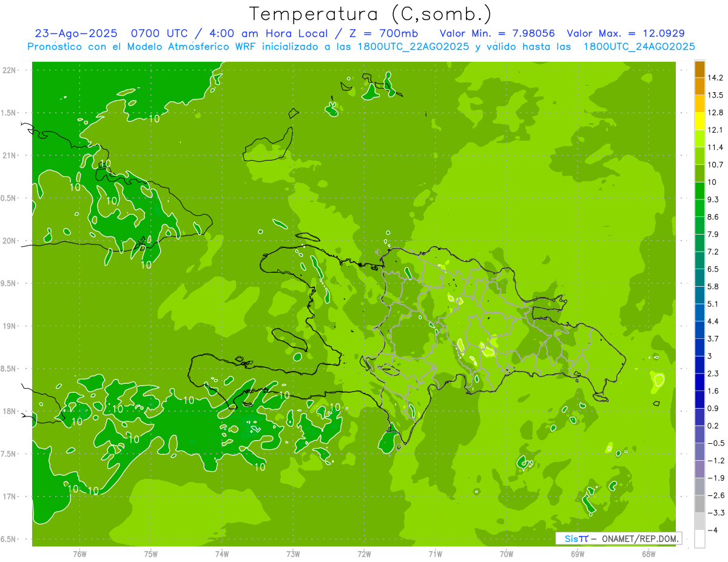Image resolution: width=728 pixels, height=562 pixels.
Task: Pick the purple swatch between -1.9 and -1.2
Action: (x=699, y=469)
